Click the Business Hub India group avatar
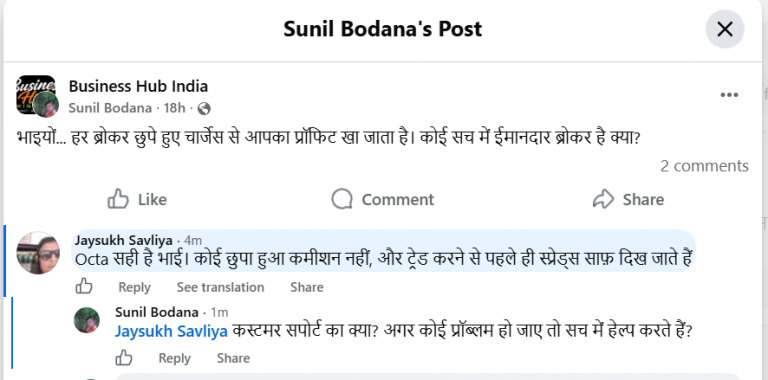The height and width of the screenshot is (380, 768). coord(36,95)
